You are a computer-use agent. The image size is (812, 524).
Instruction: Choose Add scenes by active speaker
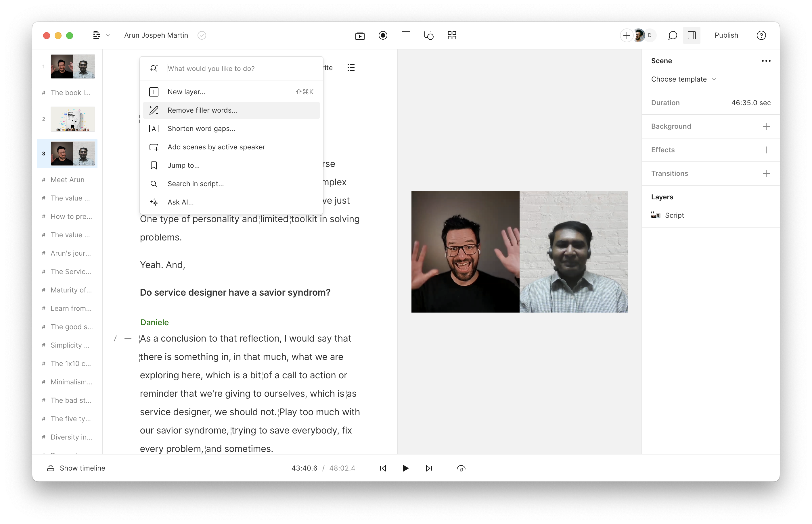pyautogui.click(x=216, y=147)
